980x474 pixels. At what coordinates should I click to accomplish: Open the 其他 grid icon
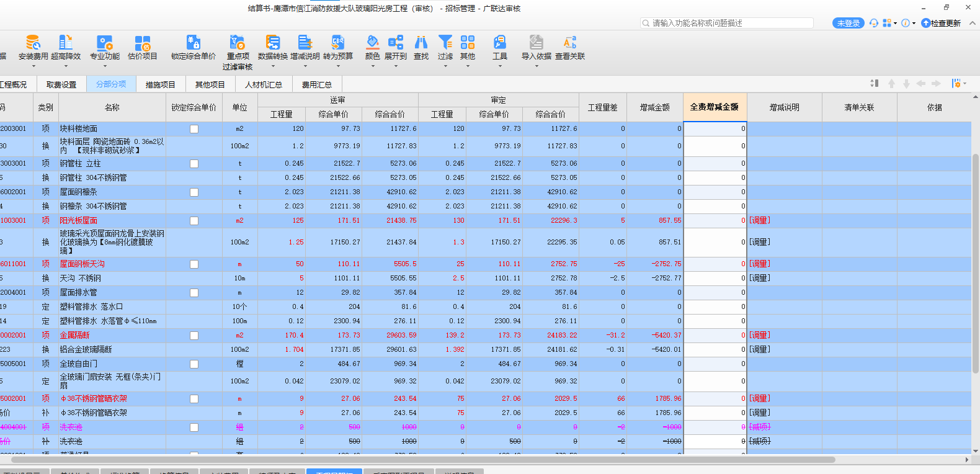pos(468,43)
